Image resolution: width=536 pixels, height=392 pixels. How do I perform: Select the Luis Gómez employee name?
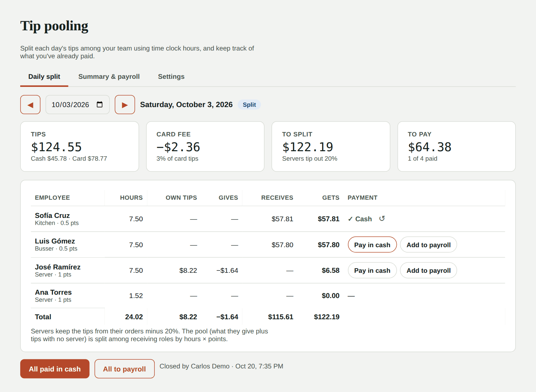[55, 241]
